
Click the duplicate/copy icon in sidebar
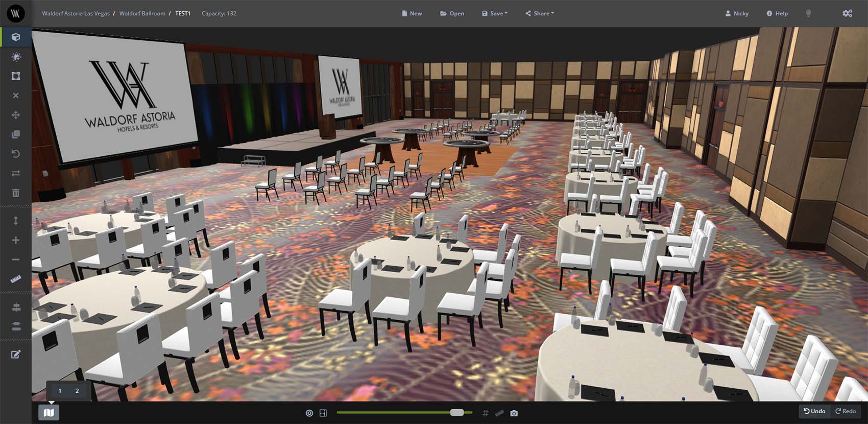16,134
